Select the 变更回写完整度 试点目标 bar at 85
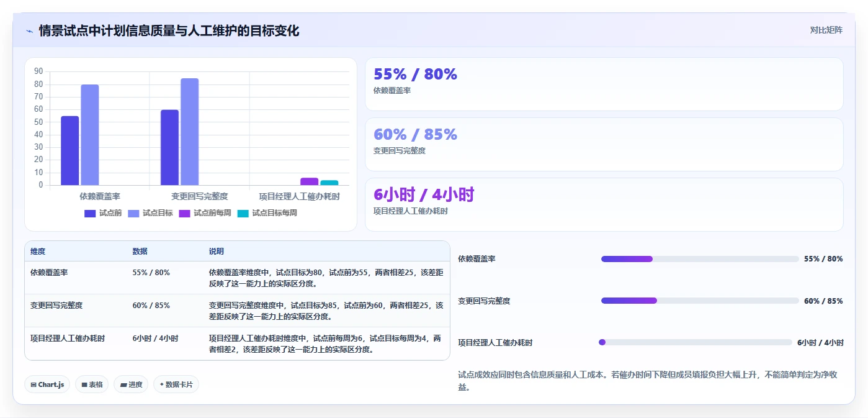The width and height of the screenshot is (868, 418). click(x=190, y=132)
